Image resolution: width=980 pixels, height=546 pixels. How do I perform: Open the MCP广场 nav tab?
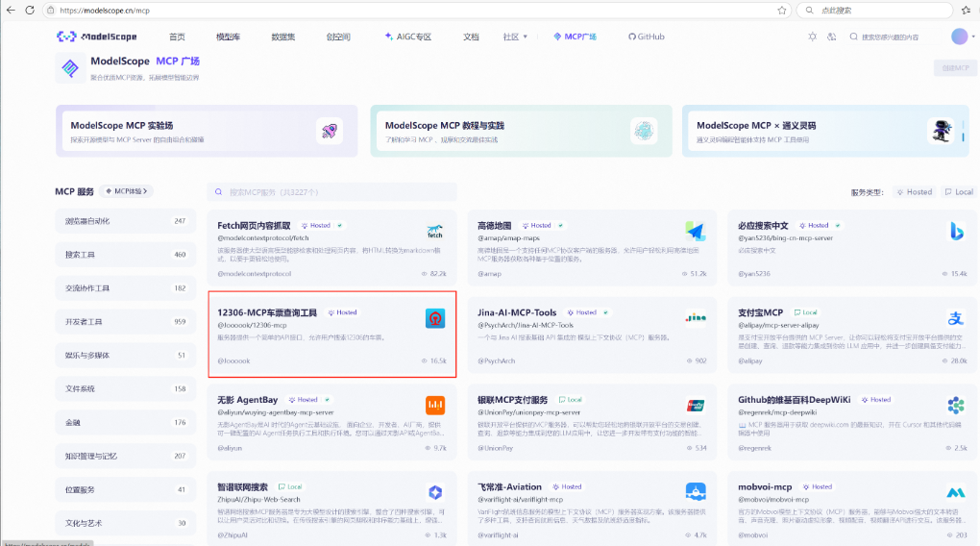575,37
